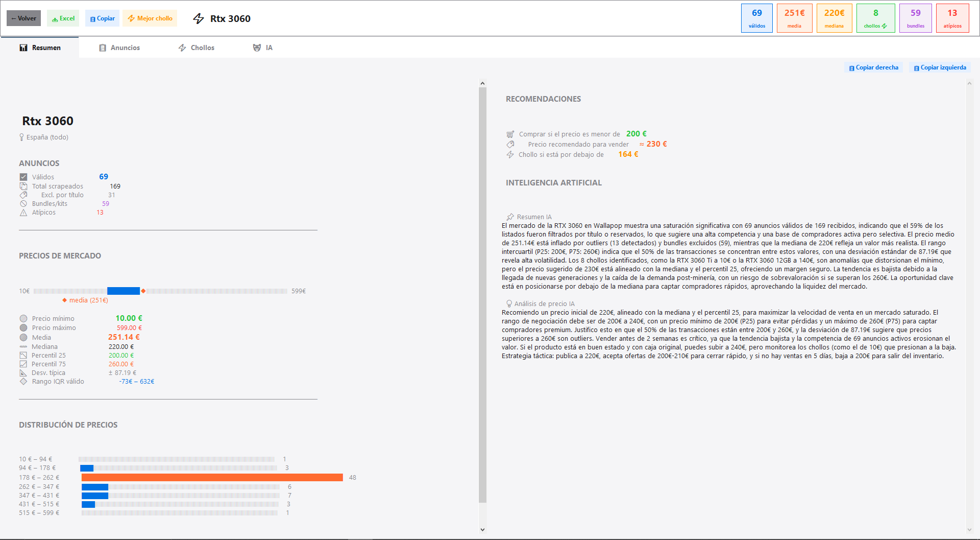Click the blue 262 € – 347 € distribution bar
980x540 pixels.
95,487
